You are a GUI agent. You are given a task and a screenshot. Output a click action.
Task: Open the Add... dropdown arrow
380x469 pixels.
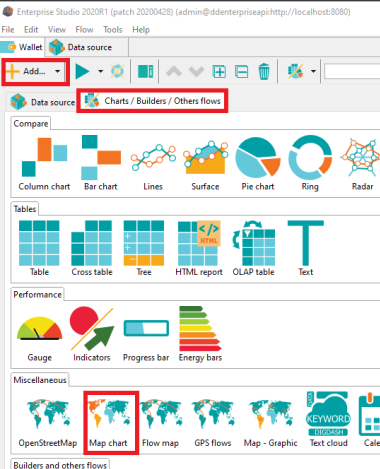click(x=58, y=71)
